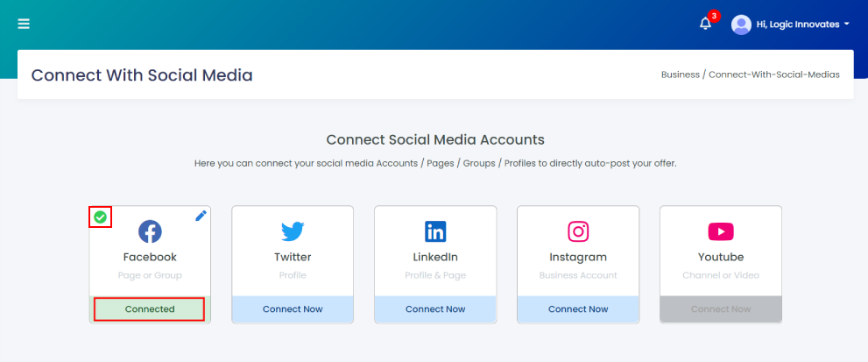Click the green connected checkmark badge

[100, 216]
